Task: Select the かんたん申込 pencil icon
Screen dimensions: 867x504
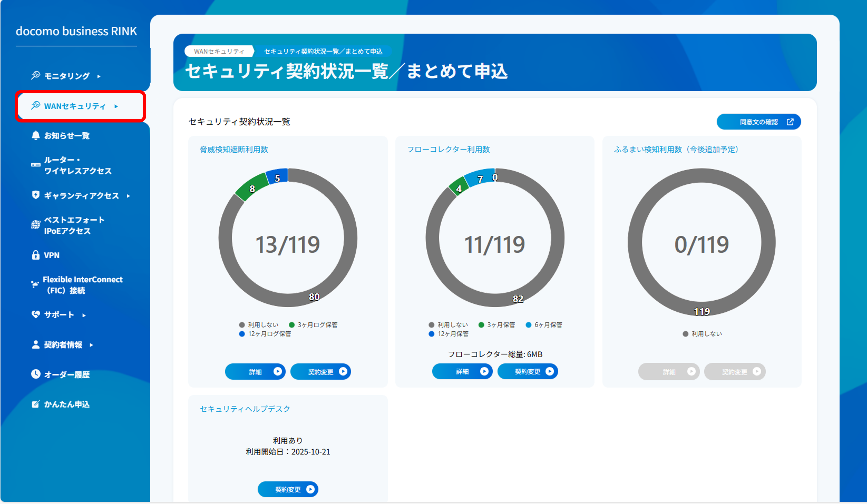Action: pyautogui.click(x=35, y=404)
